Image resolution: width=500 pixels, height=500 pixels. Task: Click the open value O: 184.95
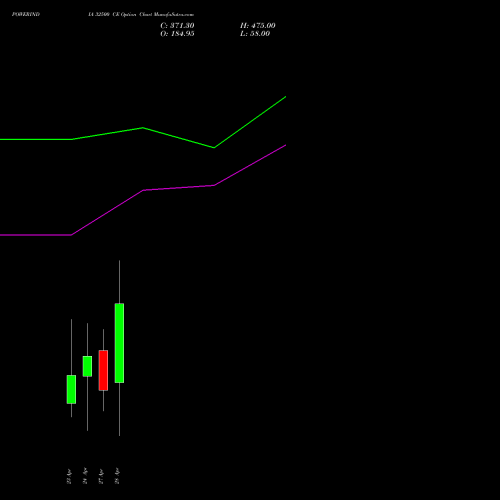coord(177,34)
